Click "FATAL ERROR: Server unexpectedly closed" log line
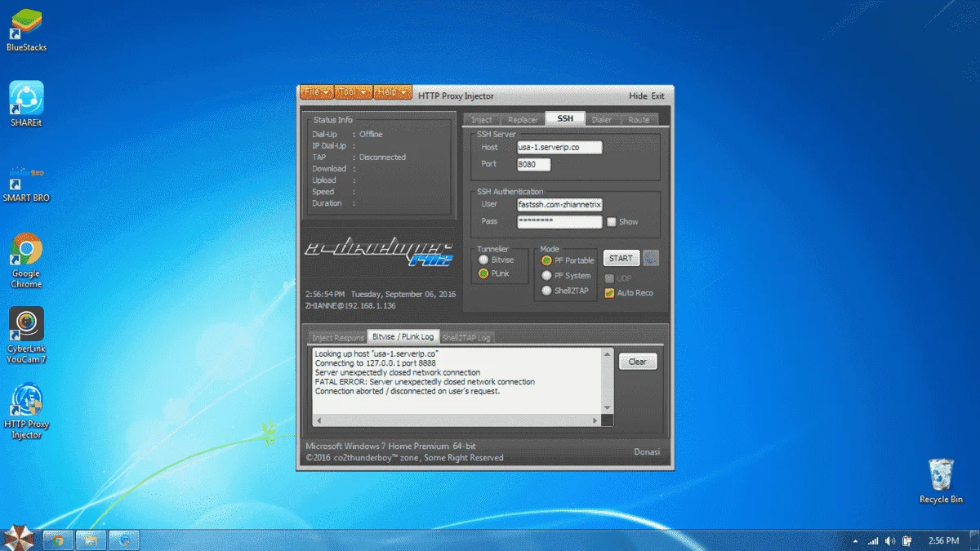This screenshot has height=551, width=980. coord(425,382)
